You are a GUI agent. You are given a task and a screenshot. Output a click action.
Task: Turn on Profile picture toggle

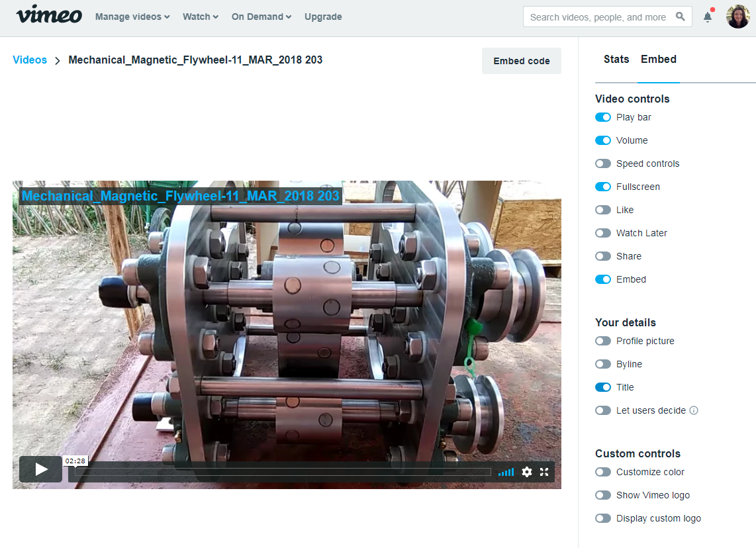point(602,341)
